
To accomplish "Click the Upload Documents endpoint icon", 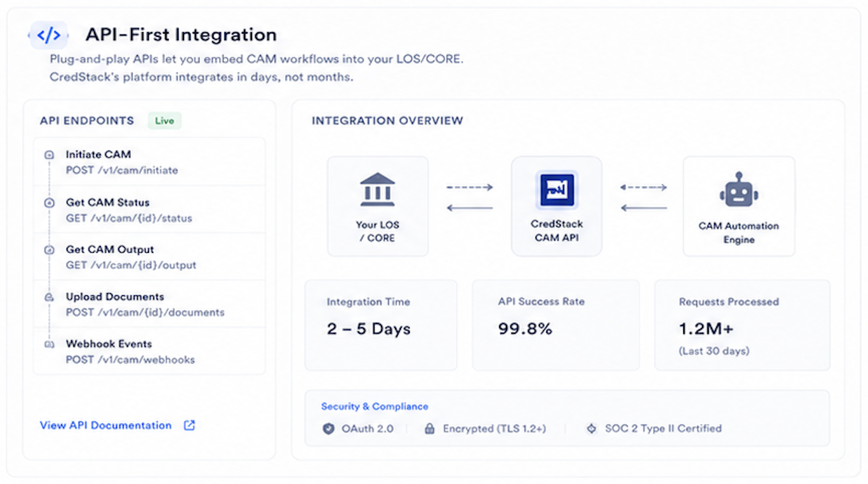I will pyautogui.click(x=49, y=296).
